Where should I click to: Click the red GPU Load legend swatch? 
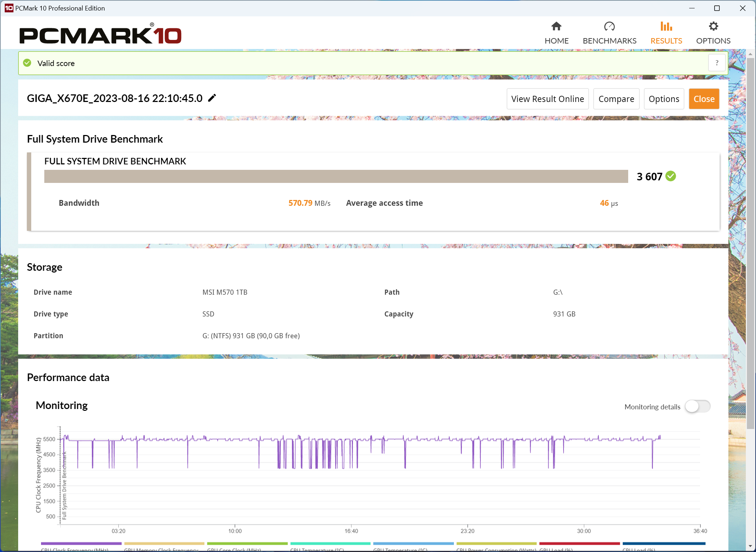click(579, 543)
